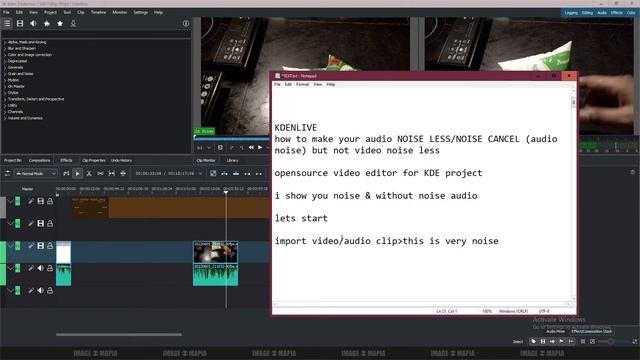640x360 pixels.
Task: Lock the bottom audio track
Action: click(50, 291)
